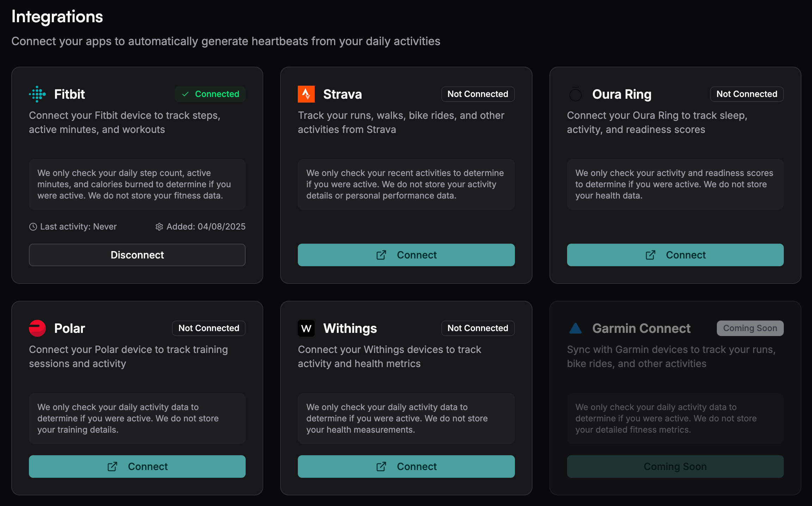Click the Garmin Connect card title

coord(641,328)
